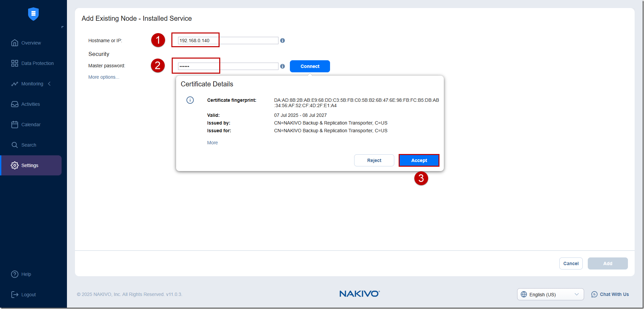Click the 'Add Existing Node - Installed Service' title
This screenshot has width=644, height=309.
click(x=137, y=18)
